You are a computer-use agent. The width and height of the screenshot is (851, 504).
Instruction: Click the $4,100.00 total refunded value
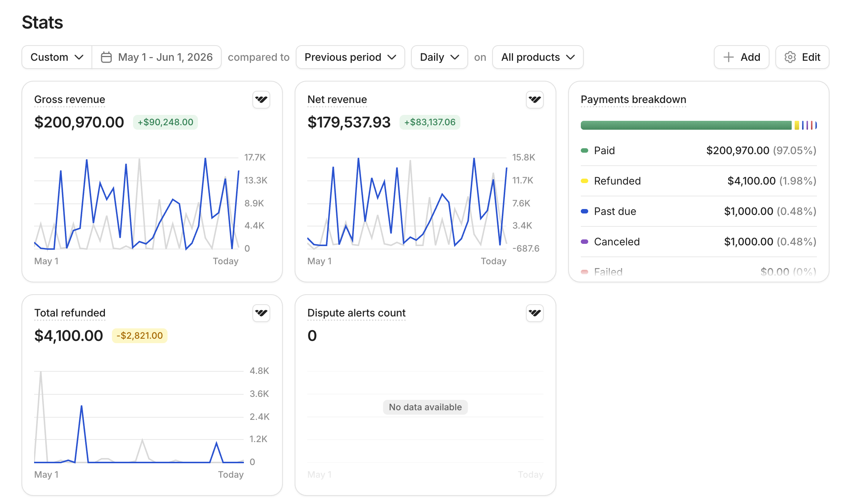tap(69, 336)
